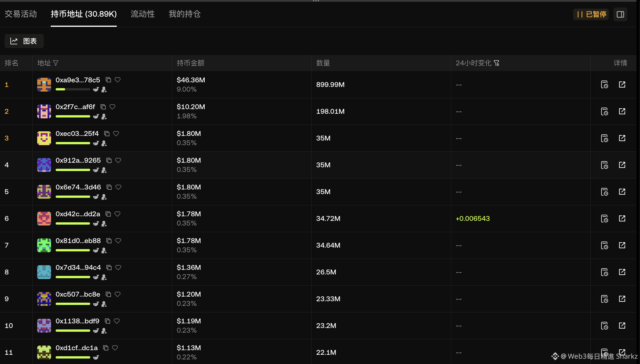This screenshot has height=364, width=640.
Task: Click avatar thumbnail of 0x81d0...eb88
Action: (44, 245)
